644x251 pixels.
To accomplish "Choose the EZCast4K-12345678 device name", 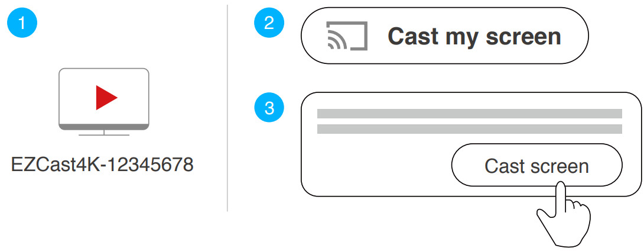I will point(102,165).
